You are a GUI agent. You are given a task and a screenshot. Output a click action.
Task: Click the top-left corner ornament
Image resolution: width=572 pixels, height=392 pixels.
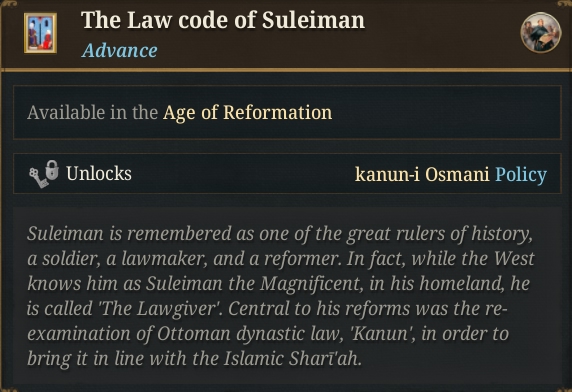[8, 4]
